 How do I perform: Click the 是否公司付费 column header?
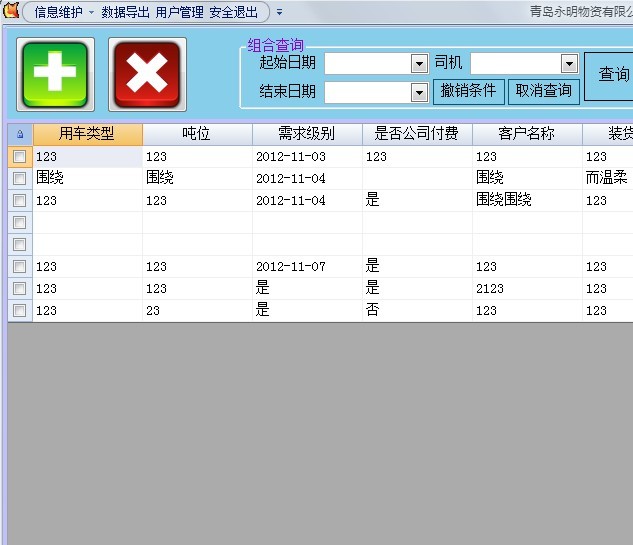click(417, 134)
